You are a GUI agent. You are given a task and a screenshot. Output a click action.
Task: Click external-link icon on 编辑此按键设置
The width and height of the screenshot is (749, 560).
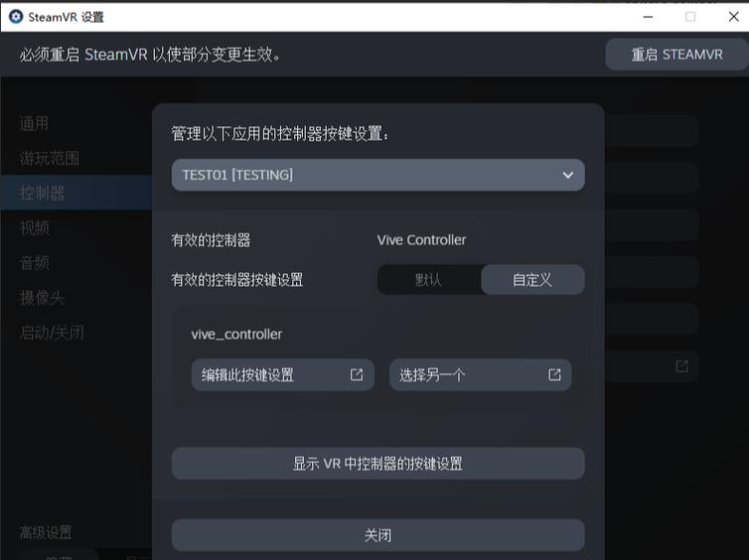click(x=357, y=374)
